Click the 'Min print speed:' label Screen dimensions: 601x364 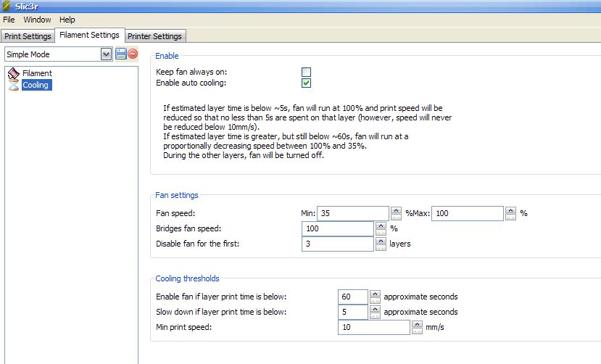[183, 327]
